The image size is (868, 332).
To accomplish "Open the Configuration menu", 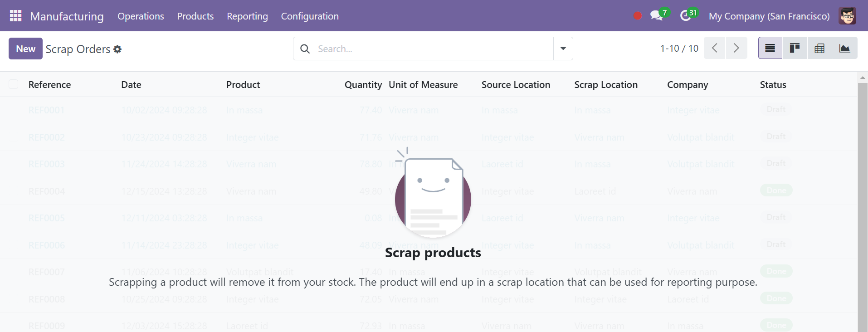I will 310,16.
